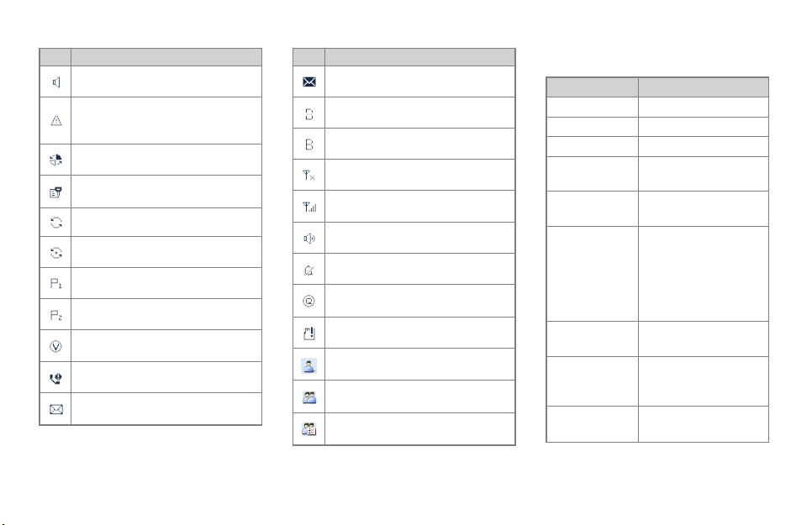Click the circular sync arrows icon without dot
The width and height of the screenshot is (812, 525).
tap(56, 223)
